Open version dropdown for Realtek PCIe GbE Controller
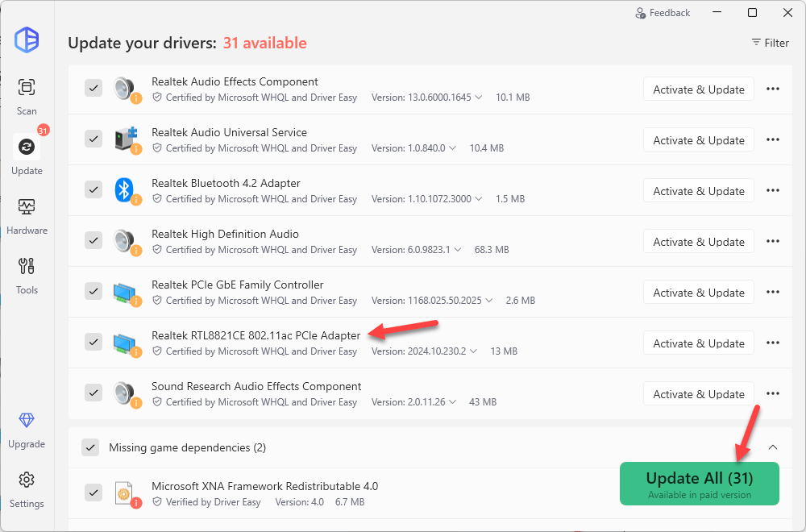Viewport: 806px width, 532px height. pyautogui.click(x=488, y=301)
